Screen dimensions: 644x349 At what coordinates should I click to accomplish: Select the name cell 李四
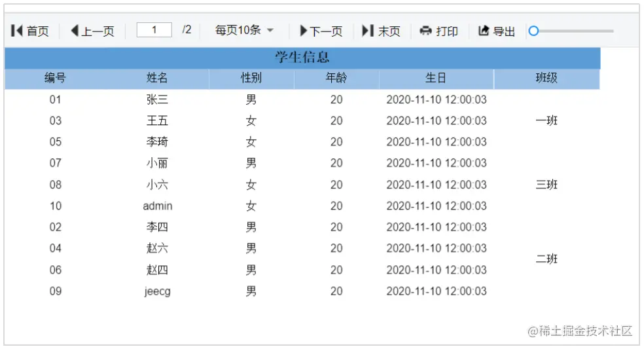click(157, 227)
